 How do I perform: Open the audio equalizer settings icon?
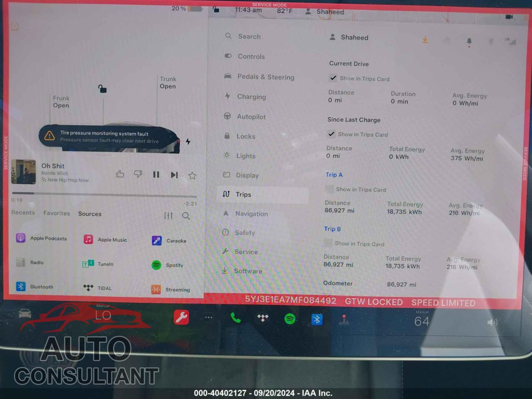pyautogui.click(x=168, y=216)
